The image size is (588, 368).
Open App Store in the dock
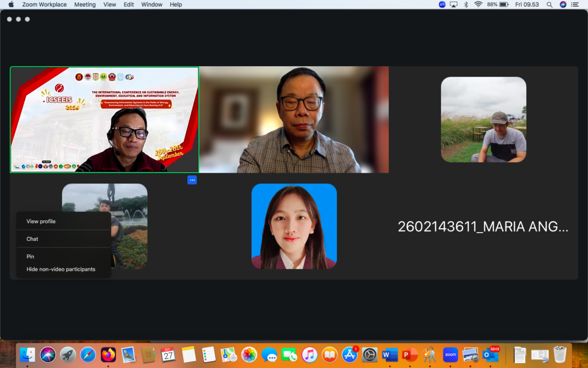349,354
